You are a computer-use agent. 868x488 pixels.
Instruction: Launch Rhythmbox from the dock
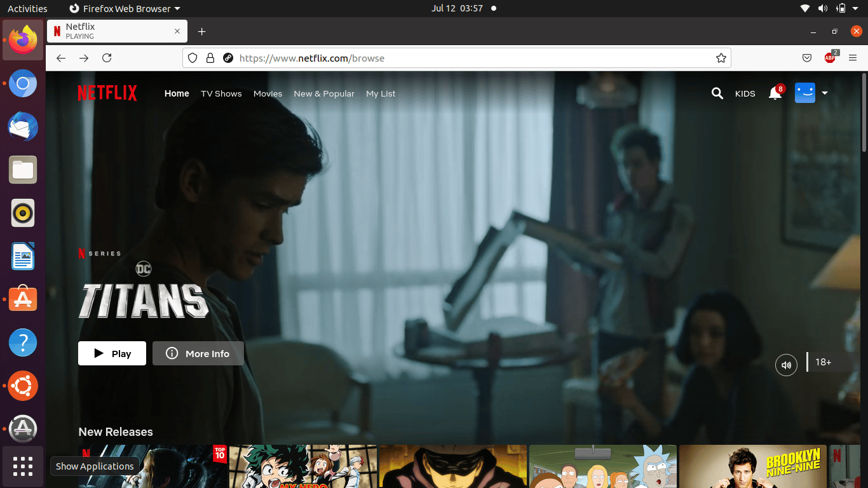(23, 213)
